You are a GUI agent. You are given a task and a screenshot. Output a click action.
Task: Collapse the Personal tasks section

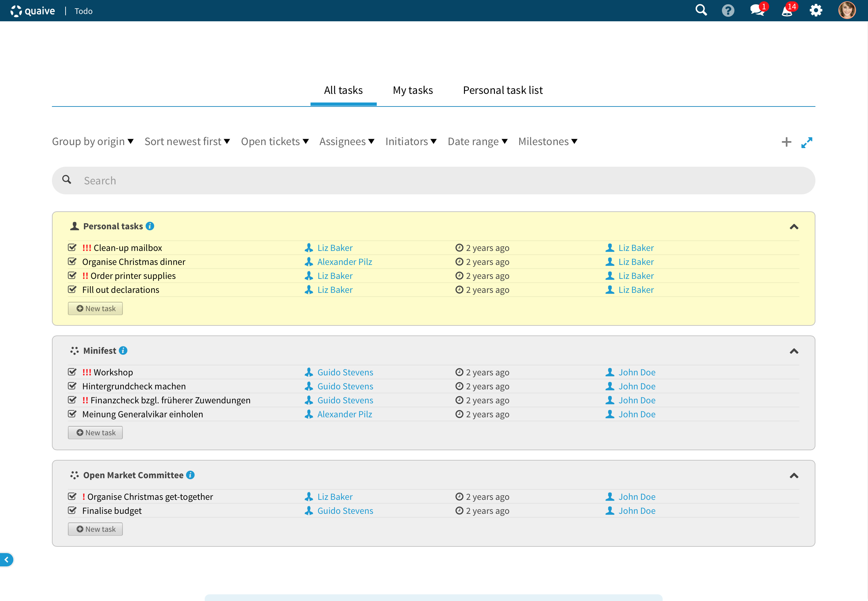[794, 227]
